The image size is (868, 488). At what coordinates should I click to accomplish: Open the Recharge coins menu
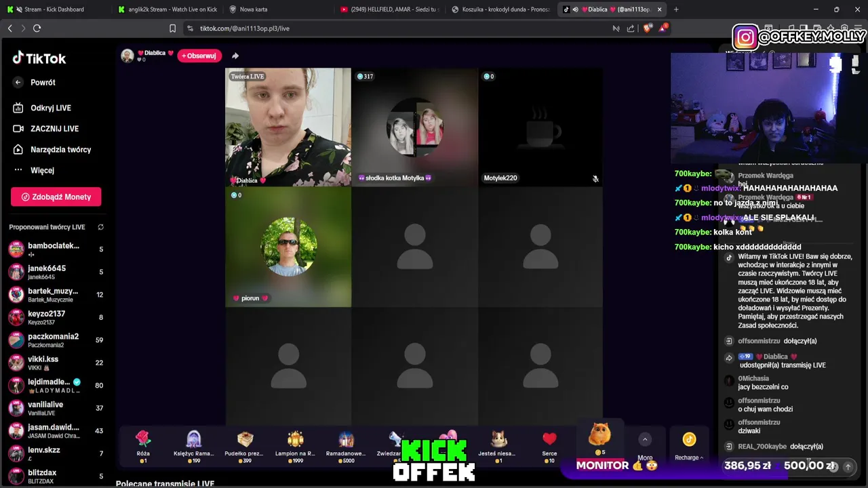[689, 446]
